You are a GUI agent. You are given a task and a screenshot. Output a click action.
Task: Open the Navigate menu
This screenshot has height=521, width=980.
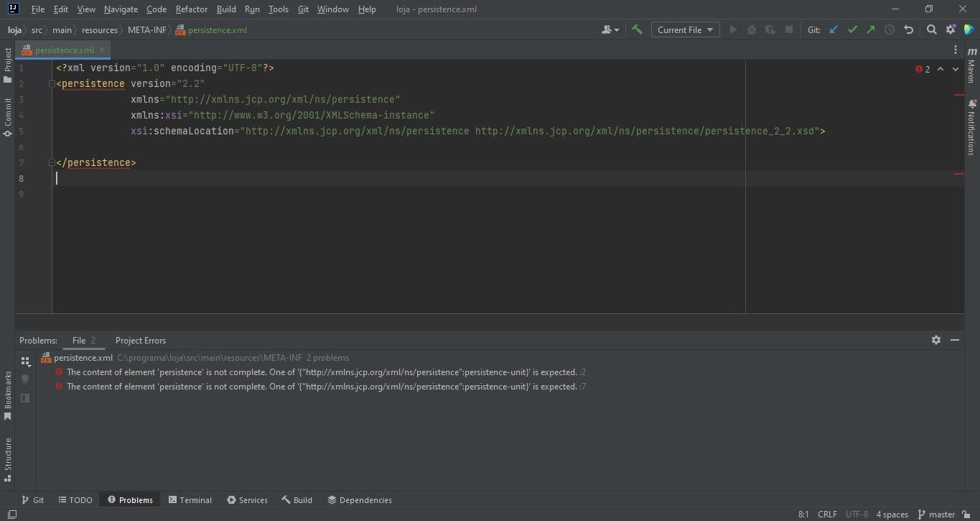121,9
